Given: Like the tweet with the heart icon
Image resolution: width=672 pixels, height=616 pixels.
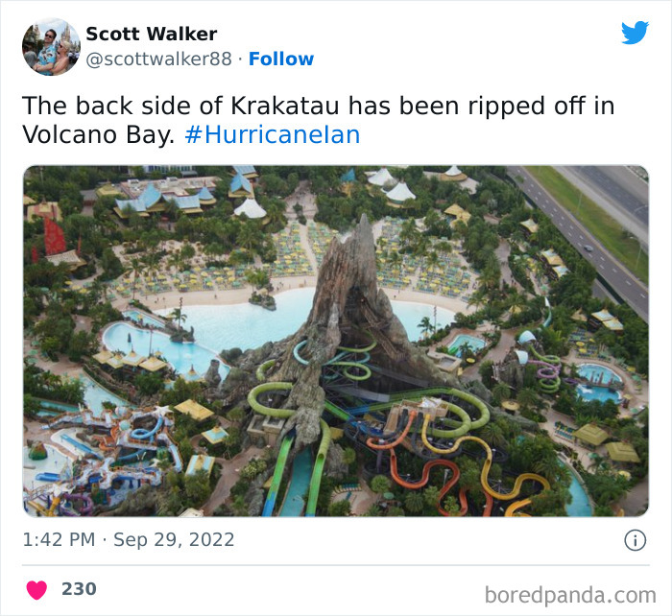Looking at the screenshot, I should point(36,589).
